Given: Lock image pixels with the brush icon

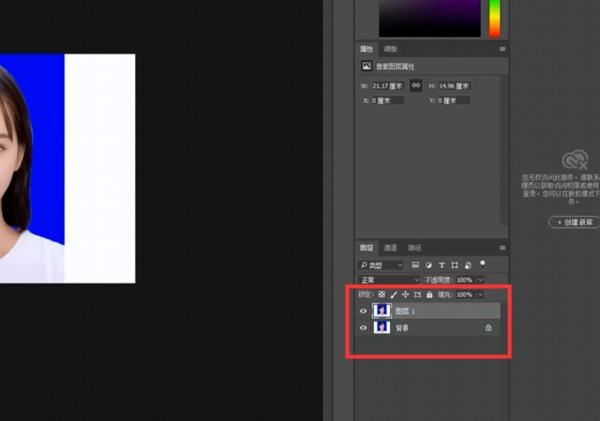Looking at the screenshot, I should click(393, 295).
